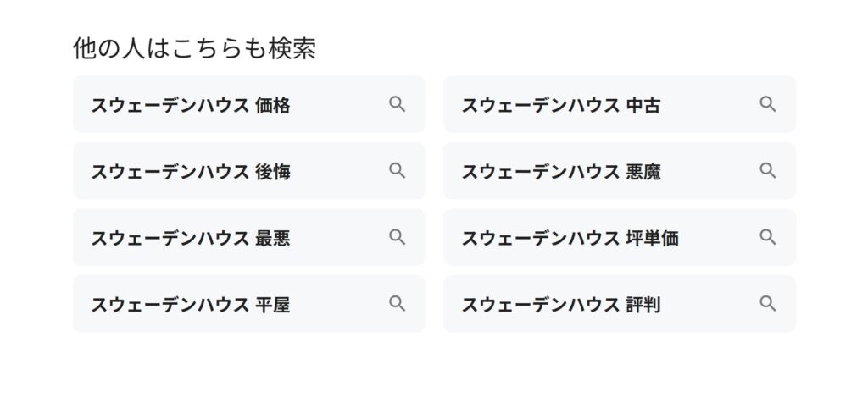Open the related search スウェーデンハウス 価格
Image resolution: width=868 pixels, height=403 pixels.
tap(249, 104)
